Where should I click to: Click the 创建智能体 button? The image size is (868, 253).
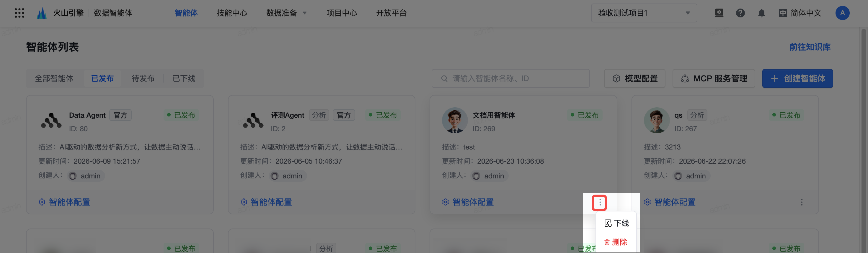click(x=797, y=79)
